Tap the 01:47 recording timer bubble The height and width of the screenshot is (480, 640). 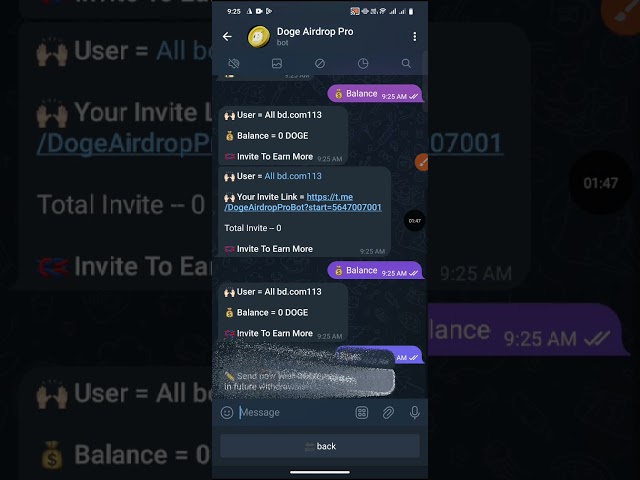pos(414,221)
